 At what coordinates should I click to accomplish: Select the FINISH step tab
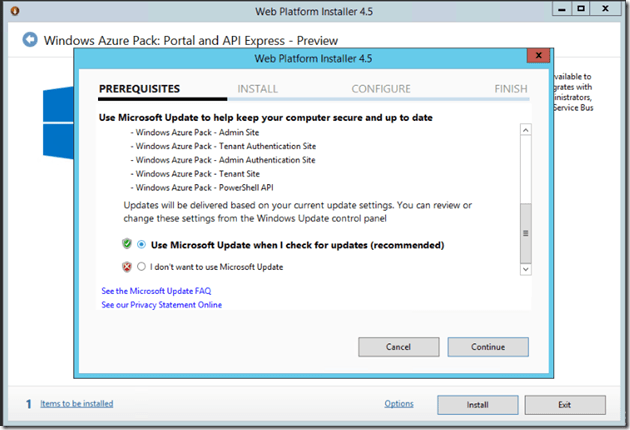(511, 89)
